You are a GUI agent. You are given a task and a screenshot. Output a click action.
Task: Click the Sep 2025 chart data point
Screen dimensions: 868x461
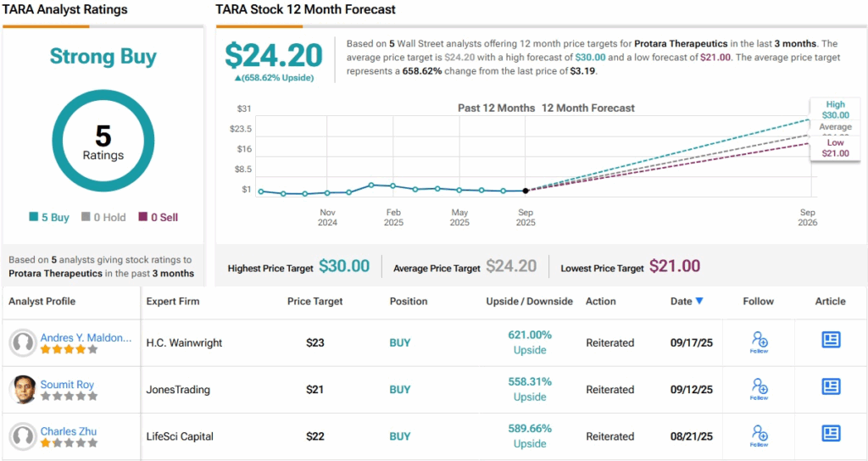[x=526, y=191]
